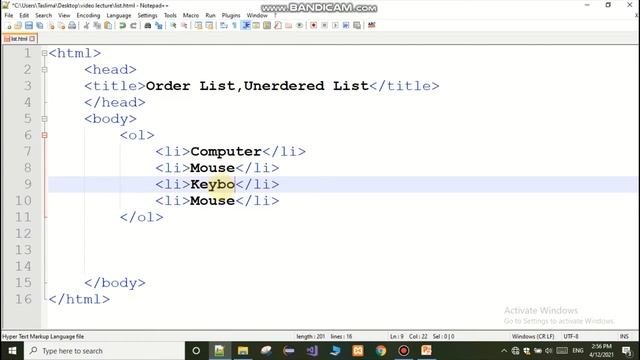Click the Redo arrow icon
The width and height of the screenshot is (640, 360).
(133, 25)
